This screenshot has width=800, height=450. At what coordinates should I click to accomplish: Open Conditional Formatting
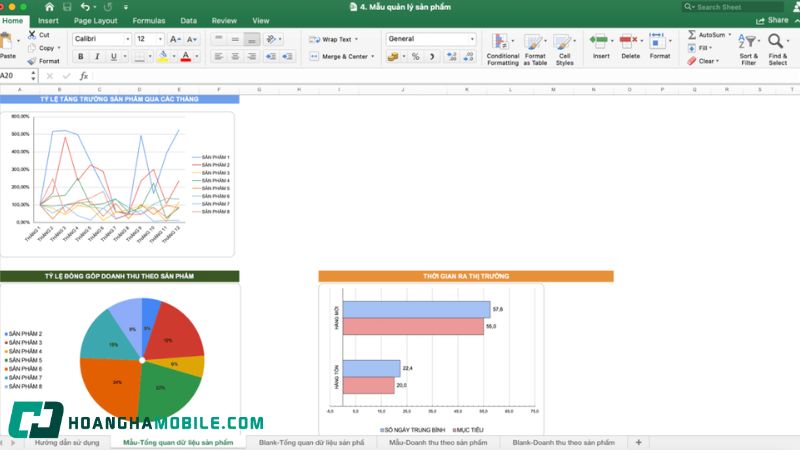click(x=503, y=49)
